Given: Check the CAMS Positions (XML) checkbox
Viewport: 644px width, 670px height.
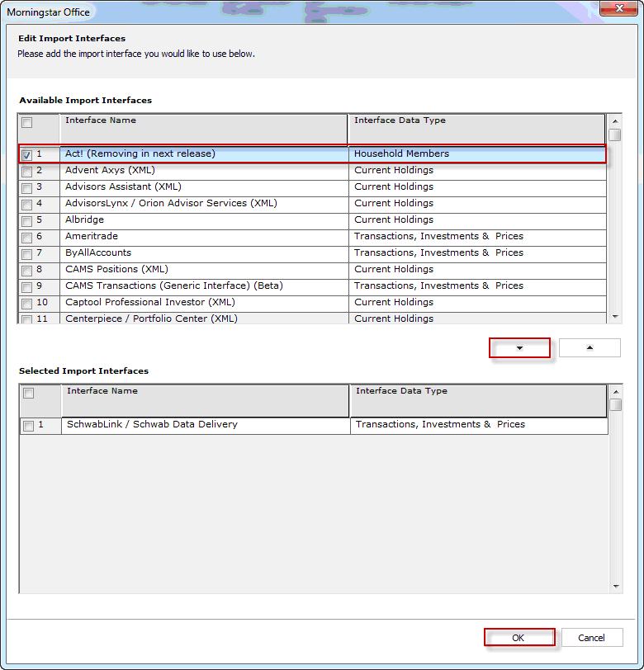Looking at the screenshot, I should (x=27, y=271).
